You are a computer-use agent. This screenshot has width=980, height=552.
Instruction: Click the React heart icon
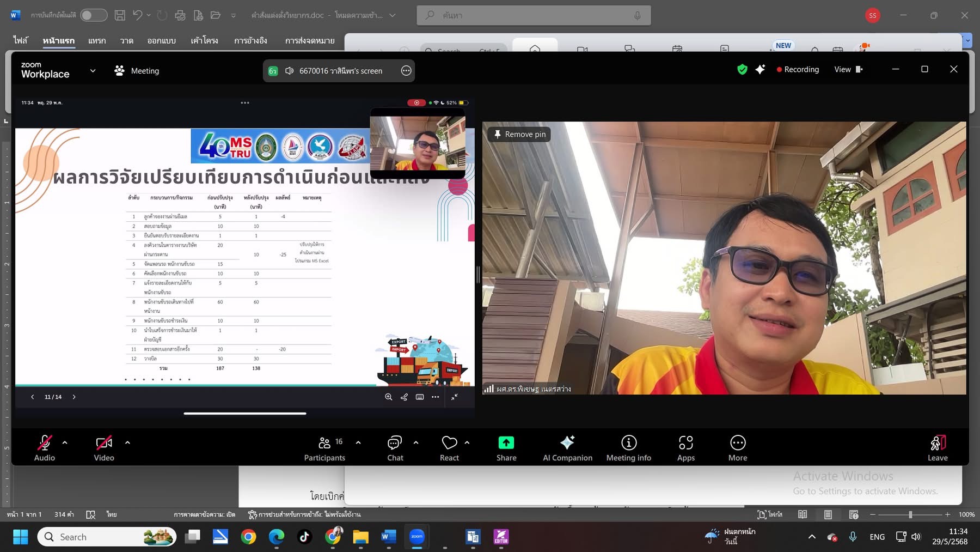pos(449,443)
